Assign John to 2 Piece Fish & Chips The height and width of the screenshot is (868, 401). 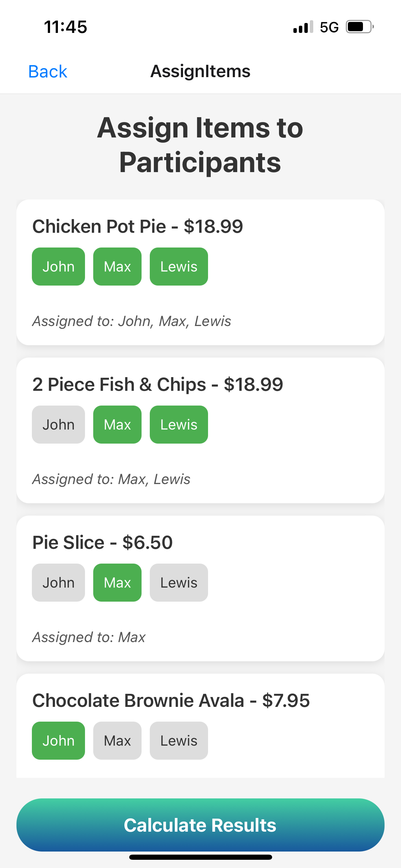click(x=58, y=424)
